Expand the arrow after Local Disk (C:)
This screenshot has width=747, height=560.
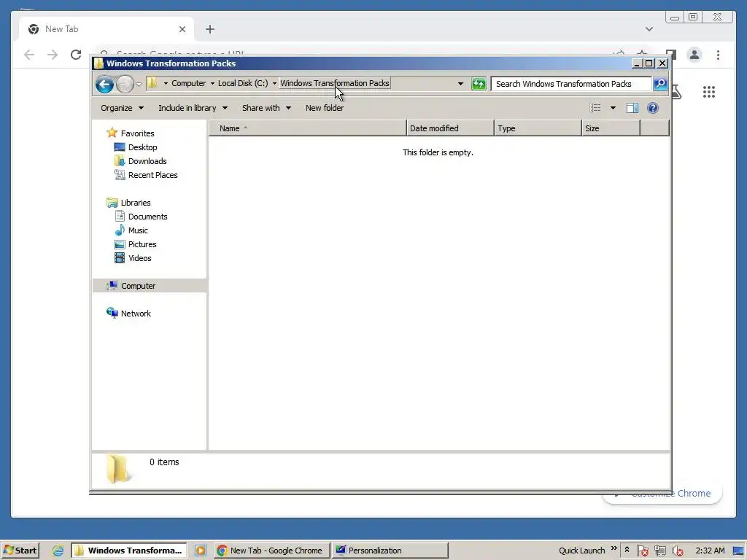click(274, 83)
